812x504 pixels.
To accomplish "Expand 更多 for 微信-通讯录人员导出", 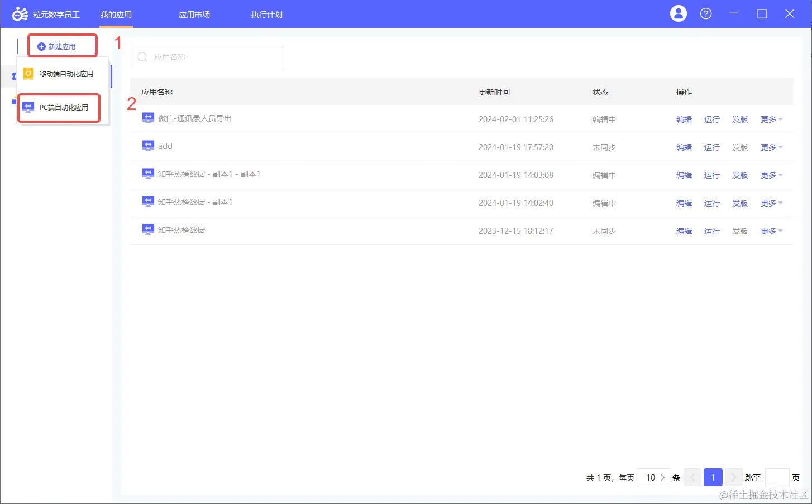I will coord(771,119).
